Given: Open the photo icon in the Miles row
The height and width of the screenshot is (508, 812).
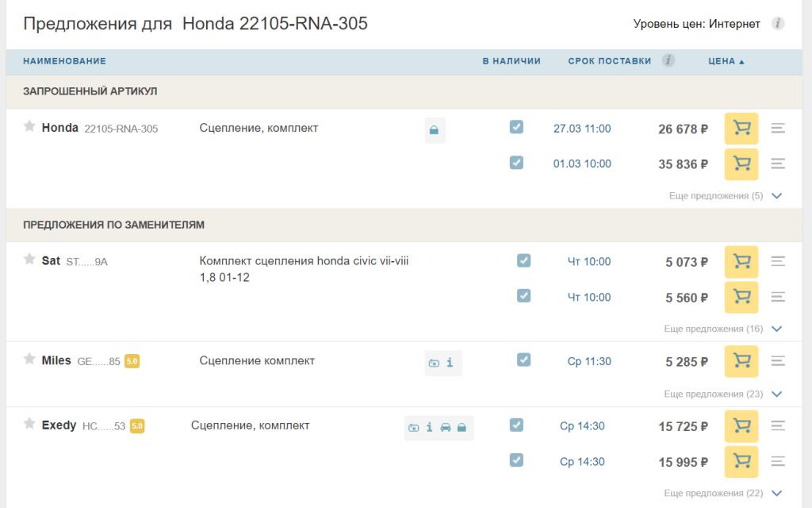Looking at the screenshot, I should pos(434,363).
